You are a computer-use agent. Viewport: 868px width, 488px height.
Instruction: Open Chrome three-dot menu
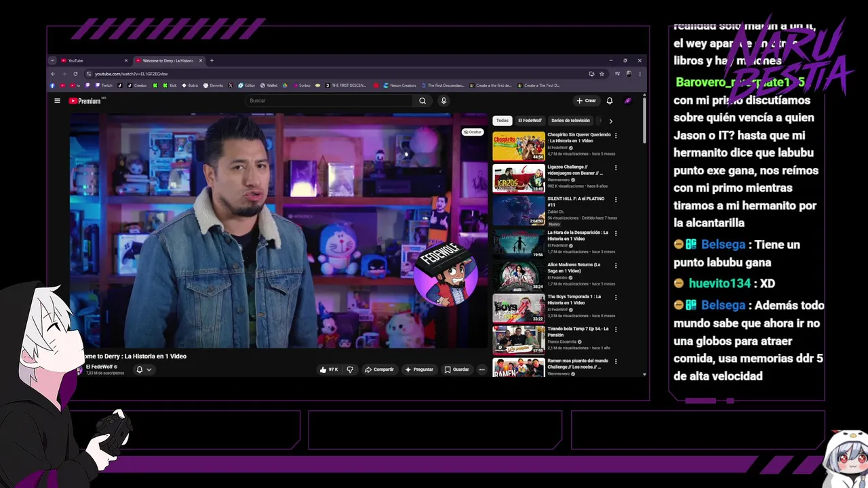click(x=639, y=74)
